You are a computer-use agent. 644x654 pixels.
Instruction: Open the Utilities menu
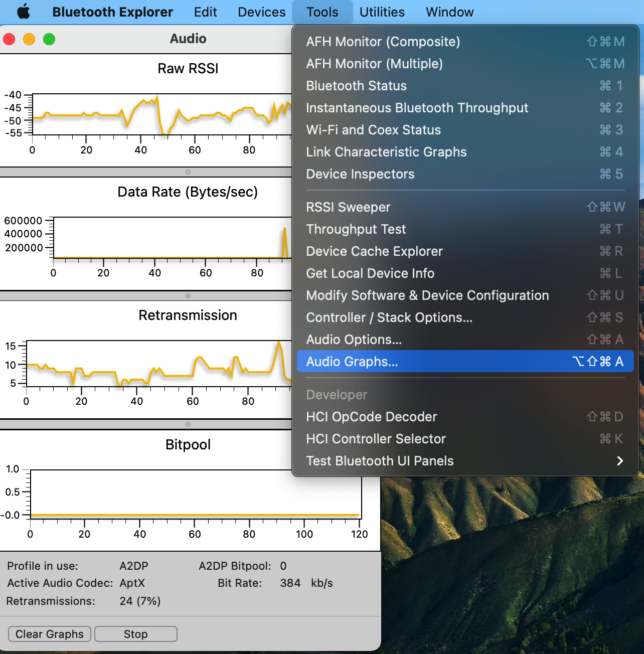click(382, 12)
